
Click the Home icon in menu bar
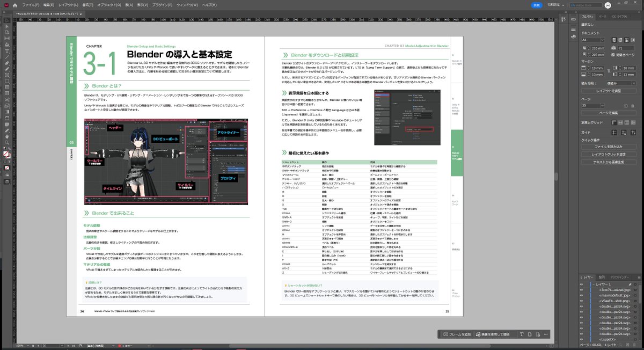pos(15,5)
